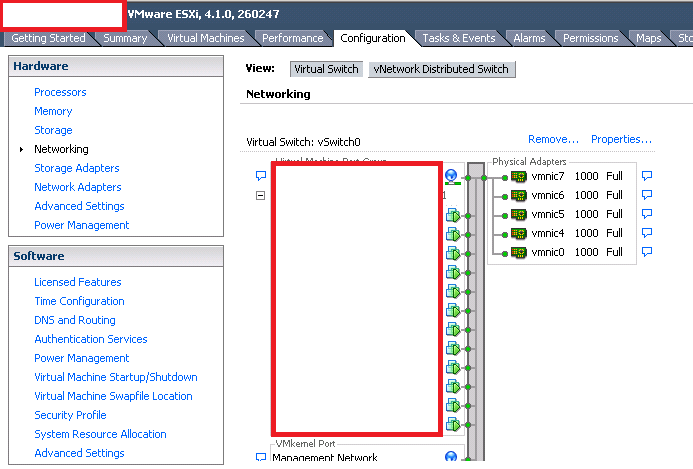Switch to the Maps tab

pos(648,38)
